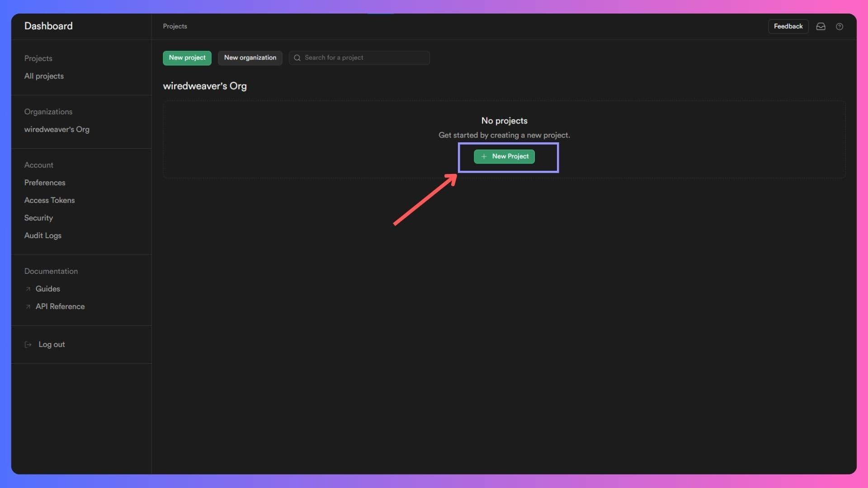Click the Projects section label in sidebar
Image resolution: width=868 pixels, height=488 pixels.
pyautogui.click(x=38, y=58)
